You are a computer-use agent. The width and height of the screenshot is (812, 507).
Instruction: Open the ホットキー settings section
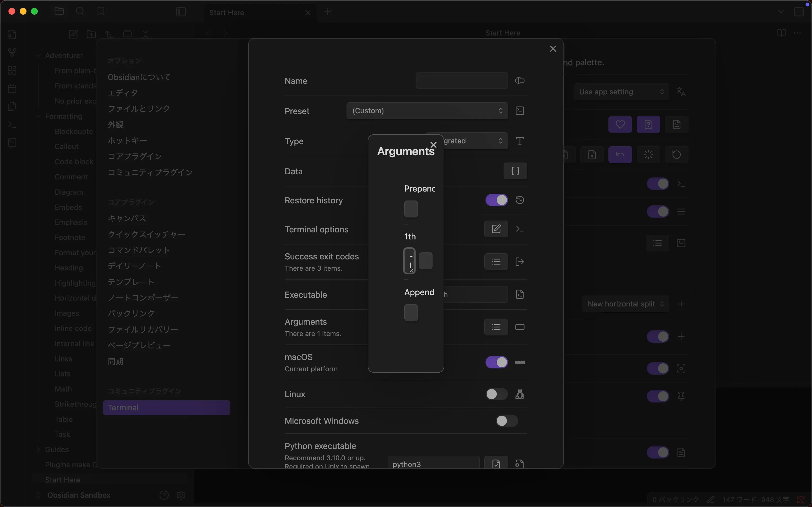click(x=127, y=141)
